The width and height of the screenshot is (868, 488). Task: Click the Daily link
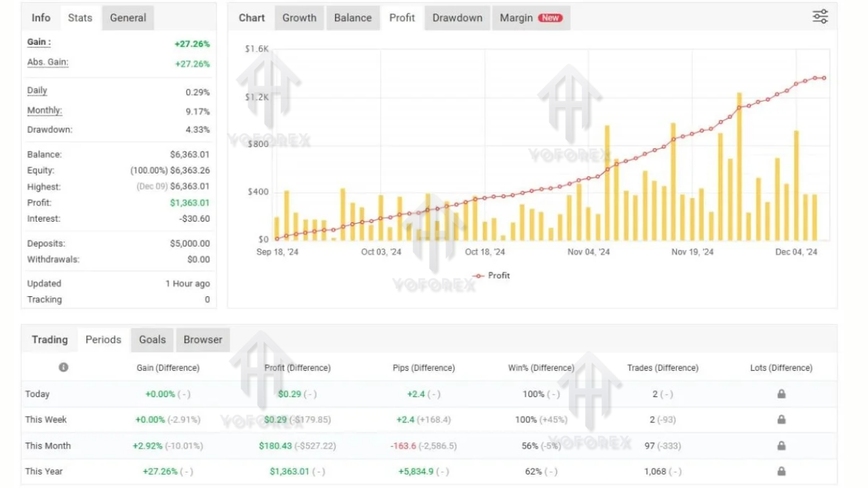37,90
